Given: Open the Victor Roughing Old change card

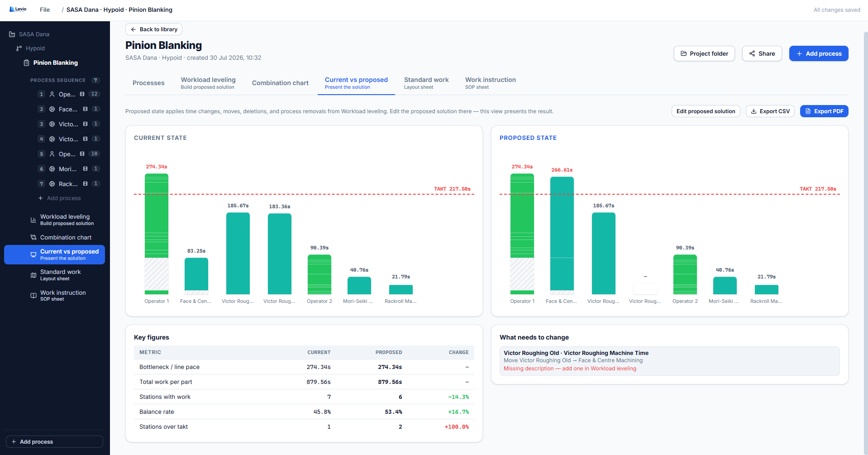Looking at the screenshot, I should pos(669,361).
